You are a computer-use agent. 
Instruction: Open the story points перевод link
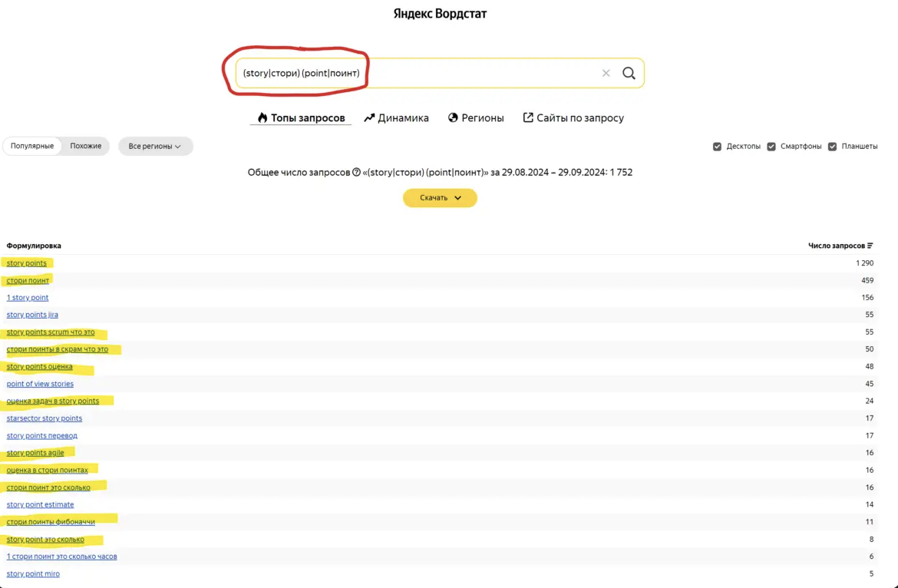41,436
